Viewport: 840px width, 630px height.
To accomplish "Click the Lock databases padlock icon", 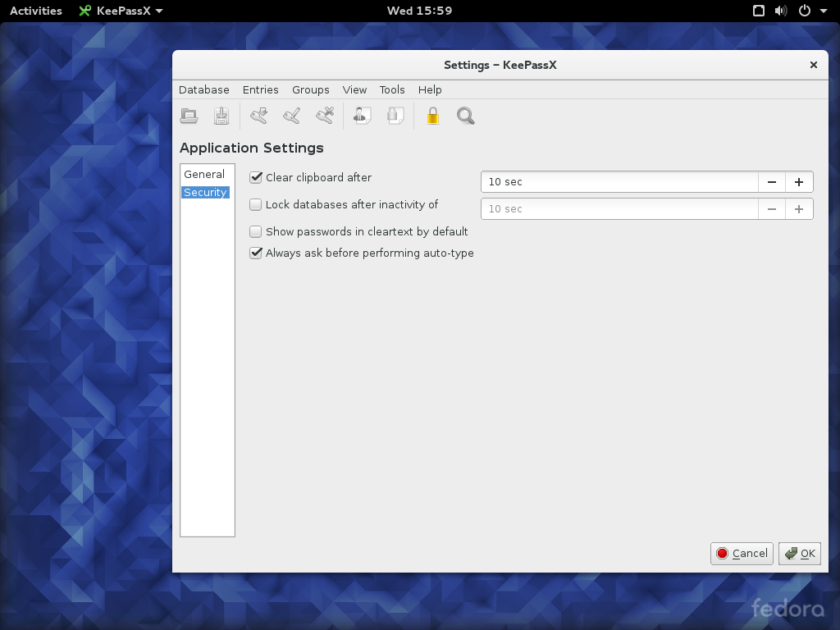I will click(x=433, y=116).
